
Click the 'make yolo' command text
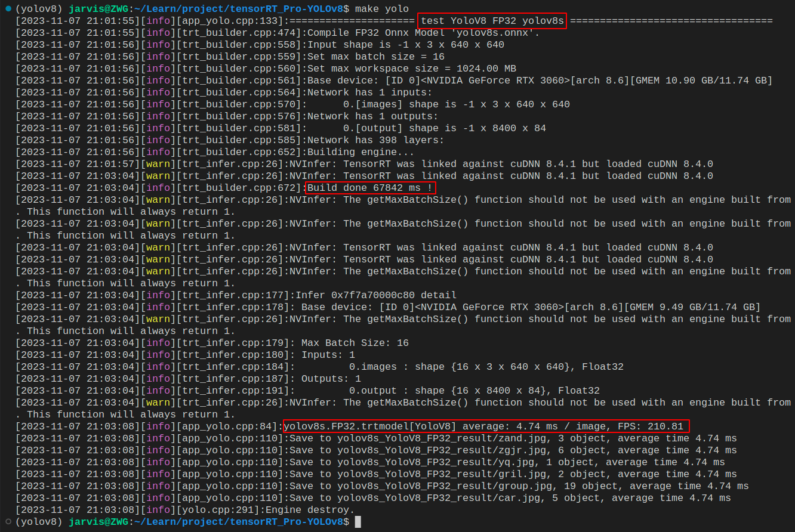point(382,9)
